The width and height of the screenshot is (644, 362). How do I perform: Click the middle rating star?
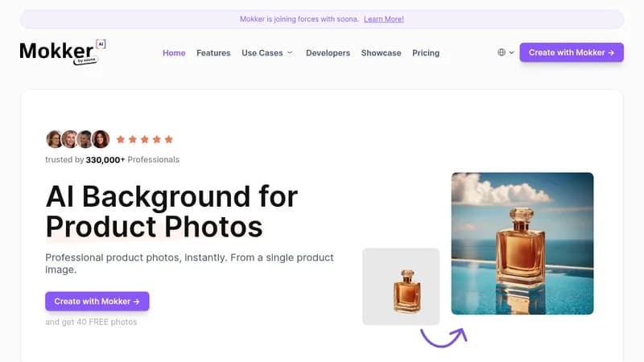click(x=145, y=139)
